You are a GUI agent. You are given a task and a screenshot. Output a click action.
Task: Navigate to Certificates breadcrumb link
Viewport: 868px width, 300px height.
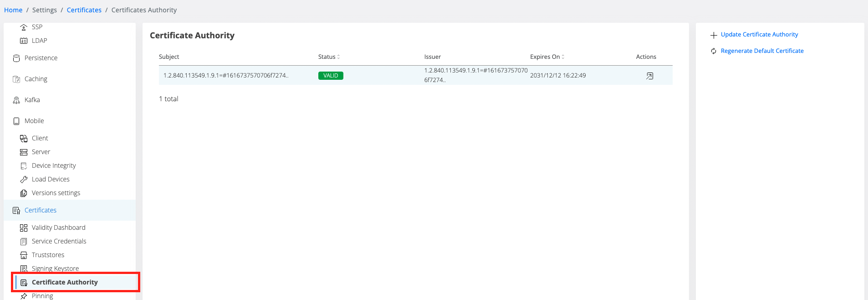84,10
